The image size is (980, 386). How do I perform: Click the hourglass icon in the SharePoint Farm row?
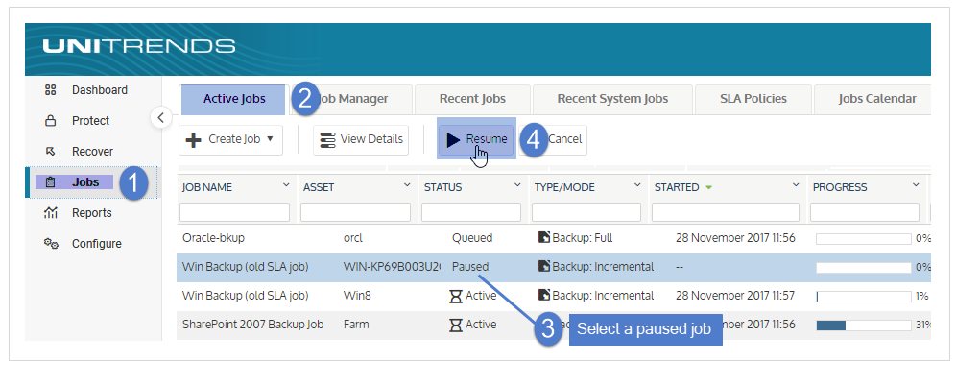pos(456,325)
